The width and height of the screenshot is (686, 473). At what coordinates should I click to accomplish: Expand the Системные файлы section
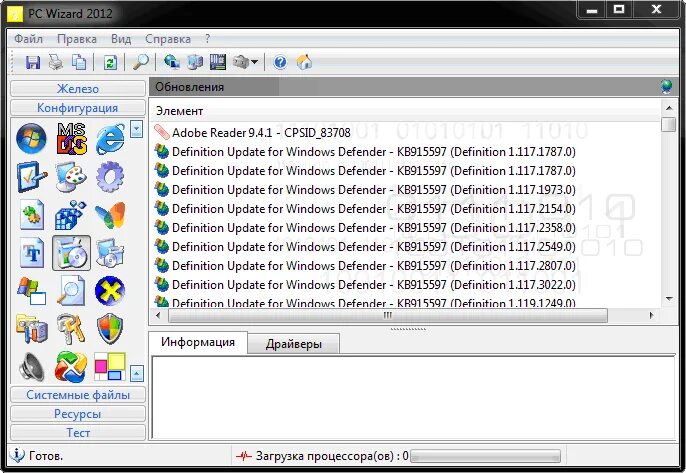78,395
